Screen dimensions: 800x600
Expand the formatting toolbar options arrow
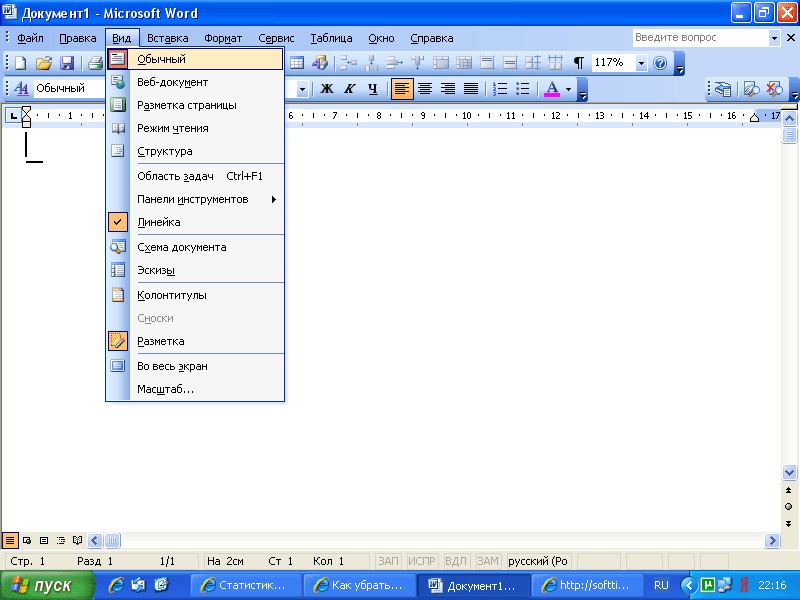(583, 90)
